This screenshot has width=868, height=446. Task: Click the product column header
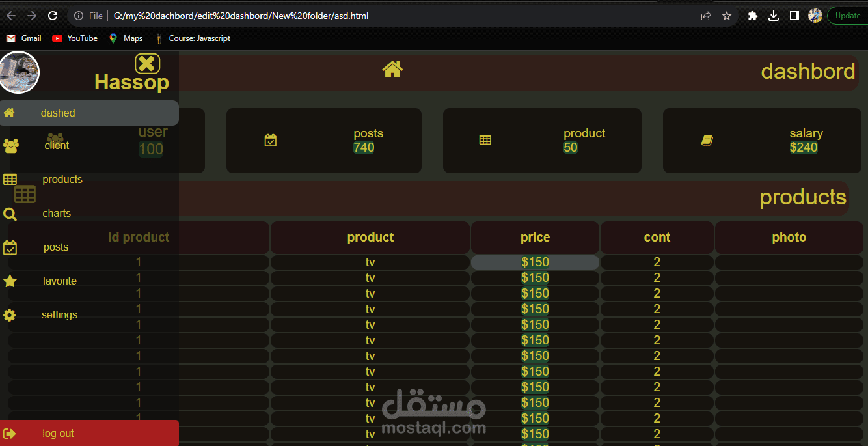tap(370, 238)
